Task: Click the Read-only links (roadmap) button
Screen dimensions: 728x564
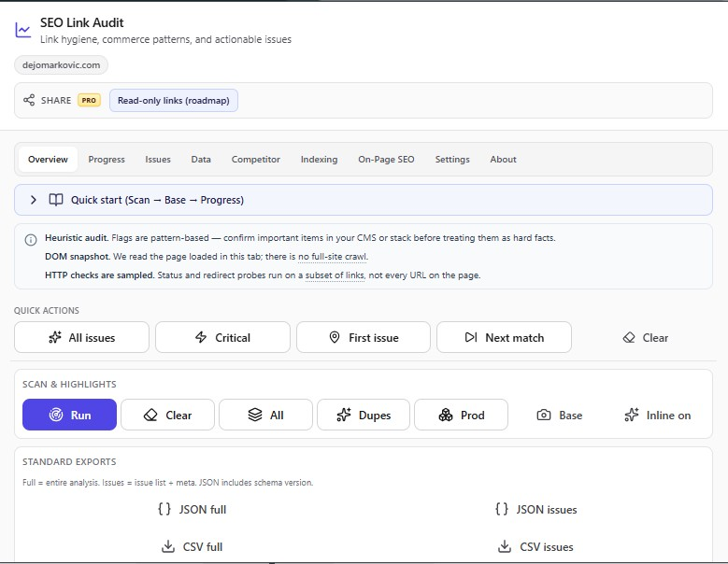Action: pos(173,100)
